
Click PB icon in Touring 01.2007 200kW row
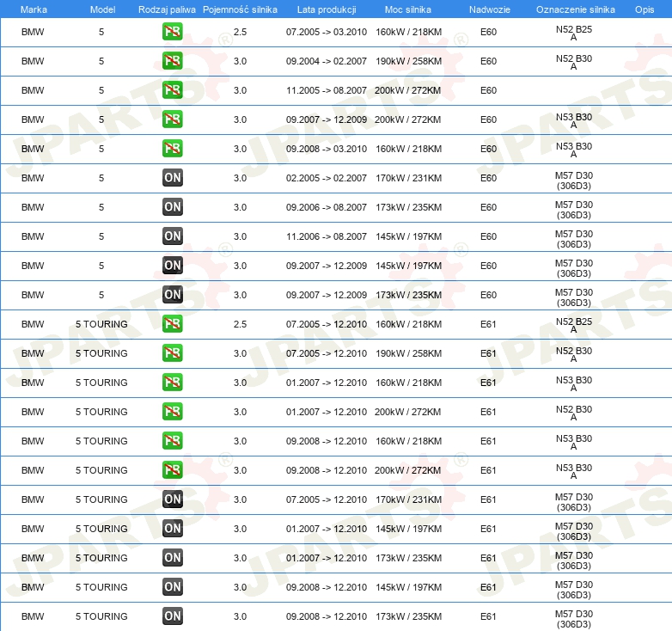click(x=172, y=411)
